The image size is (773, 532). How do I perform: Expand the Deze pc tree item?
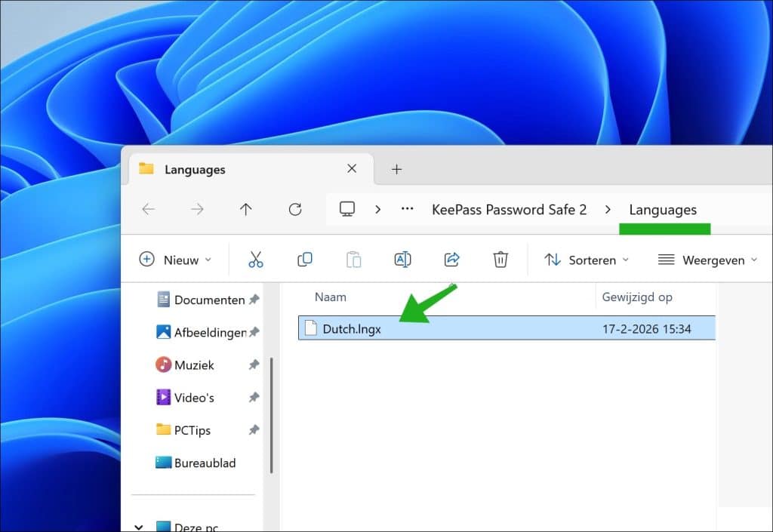pyautogui.click(x=139, y=526)
